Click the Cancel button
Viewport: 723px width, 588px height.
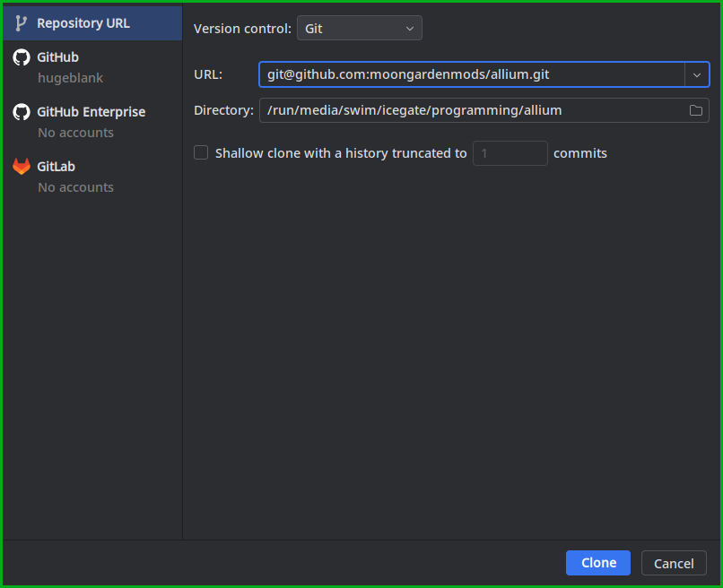674,562
